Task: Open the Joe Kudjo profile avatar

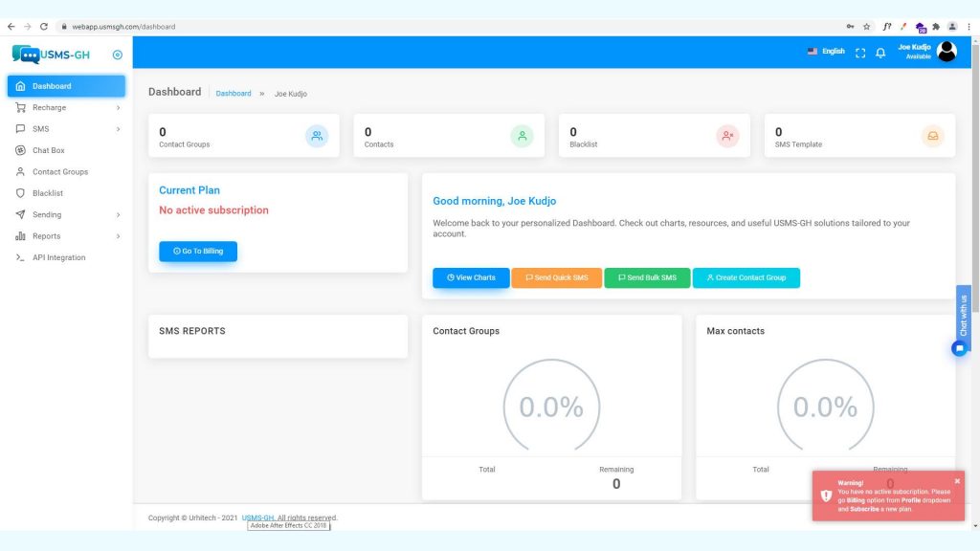Action: [947, 52]
